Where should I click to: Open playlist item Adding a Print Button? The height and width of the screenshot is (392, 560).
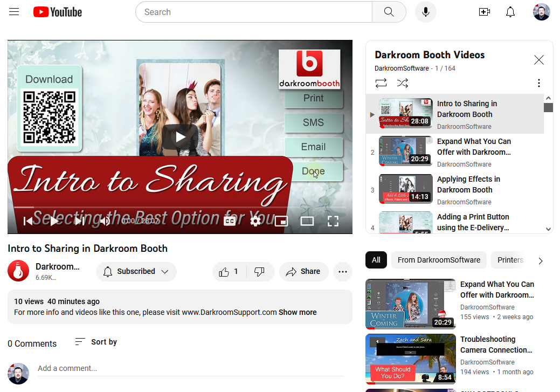(x=455, y=222)
